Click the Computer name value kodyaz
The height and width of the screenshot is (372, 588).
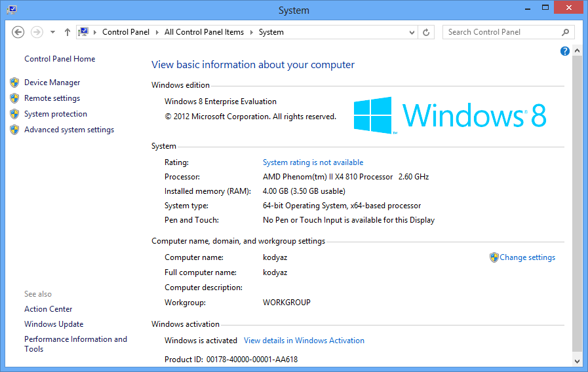coord(275,257)
